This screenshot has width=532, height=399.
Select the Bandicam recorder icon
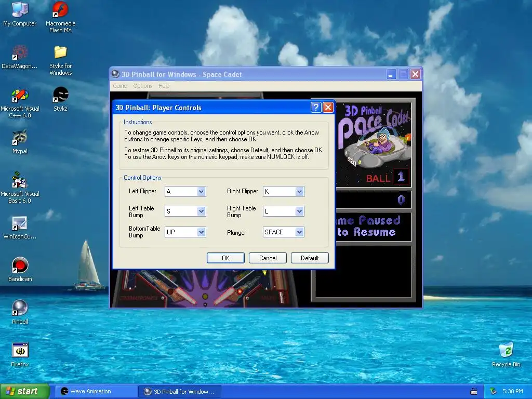point(20,270)
